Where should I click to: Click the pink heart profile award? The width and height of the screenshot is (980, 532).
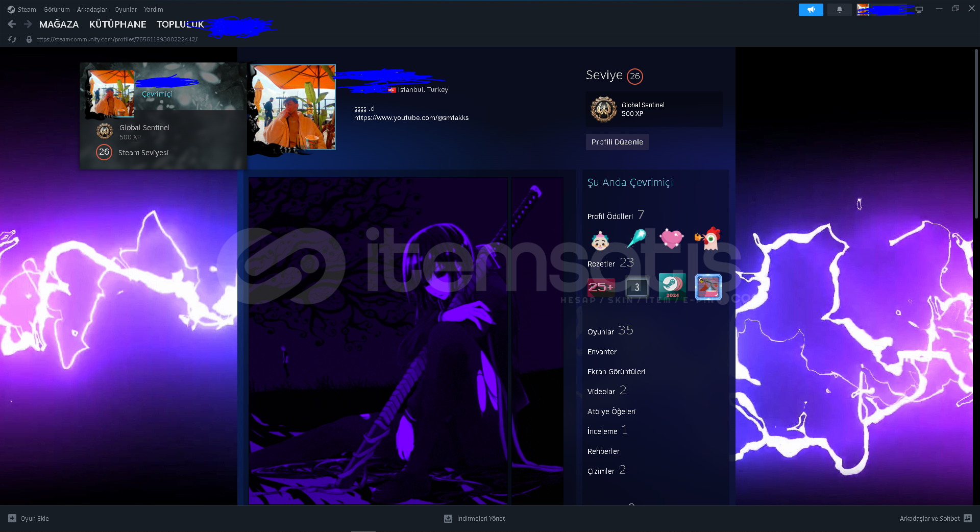click(672, 238)
